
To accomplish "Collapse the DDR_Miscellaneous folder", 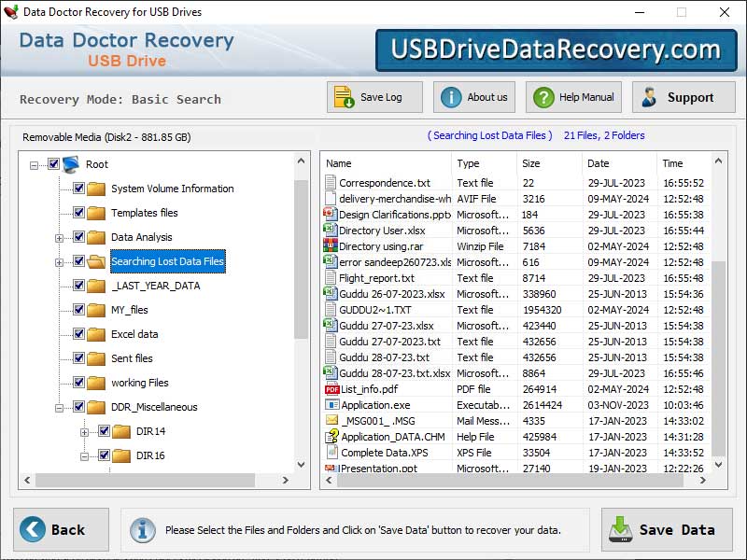I will click(x=57, y=407).
